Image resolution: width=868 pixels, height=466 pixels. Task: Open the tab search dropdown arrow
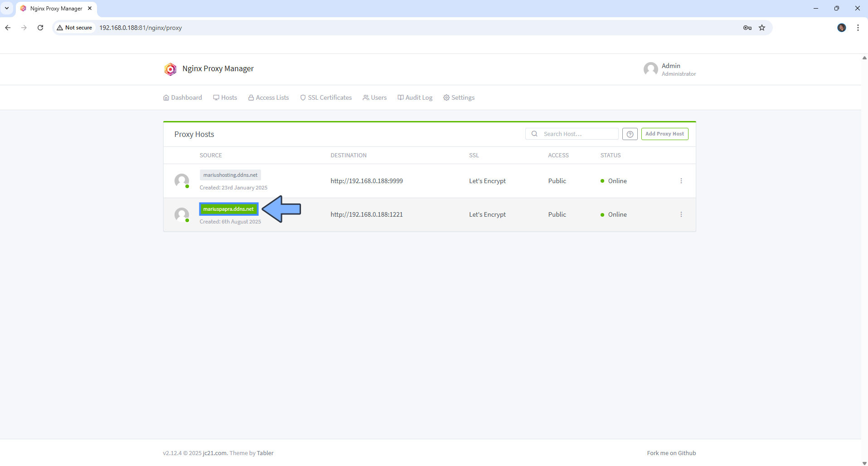[x=7, y=8]
